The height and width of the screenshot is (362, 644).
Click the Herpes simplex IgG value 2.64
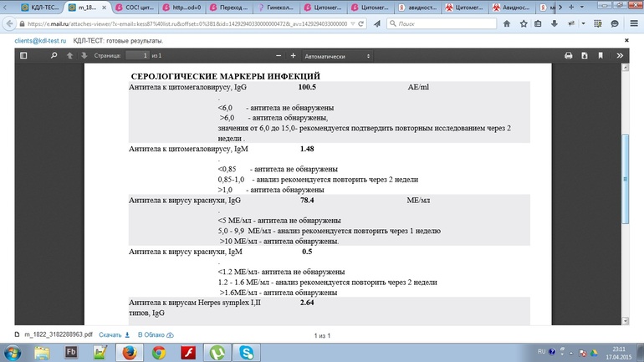pos(307,302)
